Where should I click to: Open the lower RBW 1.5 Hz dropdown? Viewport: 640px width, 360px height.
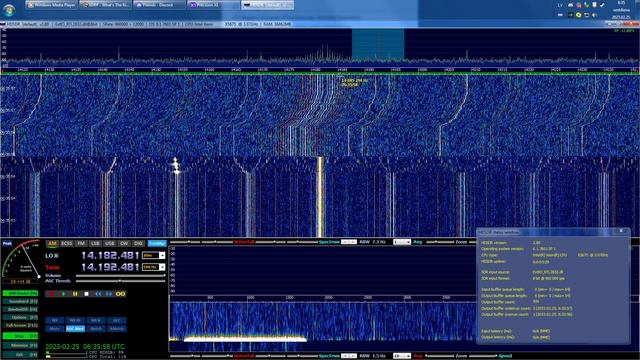point(349,356)
